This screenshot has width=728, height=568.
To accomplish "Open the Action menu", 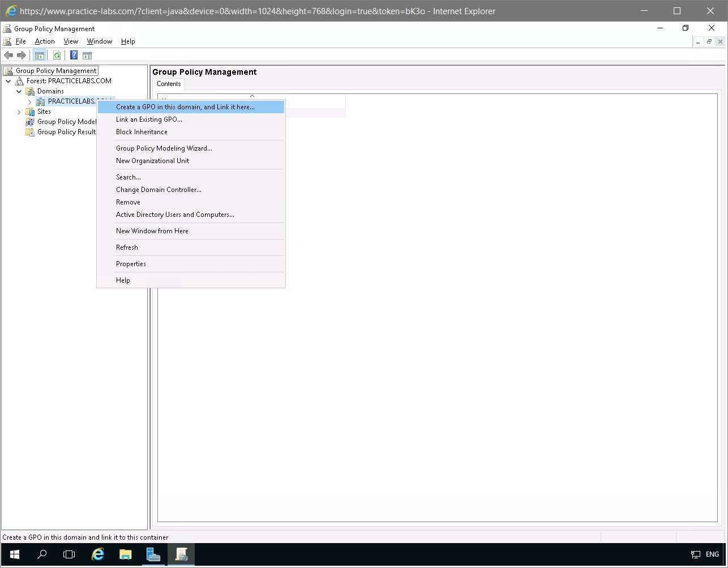I will (x=44, y=41).
